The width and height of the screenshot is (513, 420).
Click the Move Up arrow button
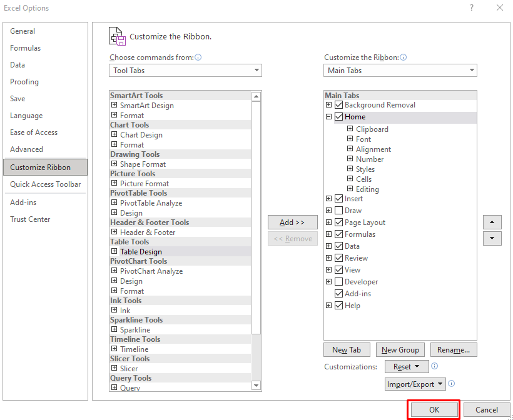click(492, 222)
